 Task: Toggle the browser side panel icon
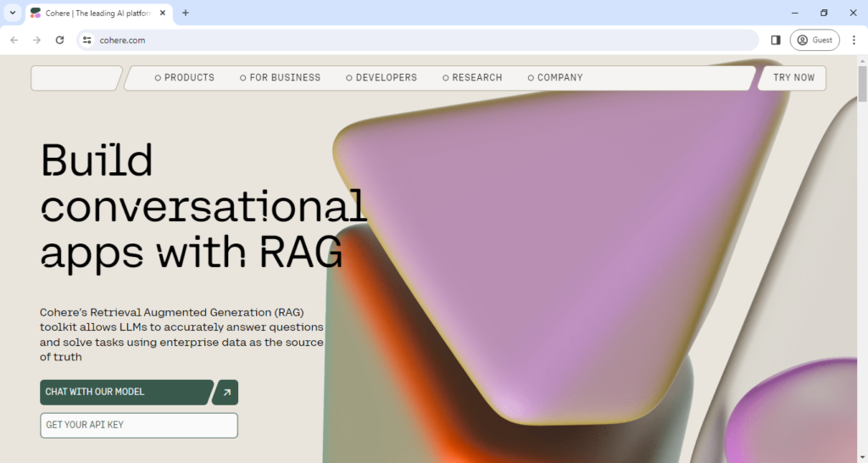(x=776, y=40)
